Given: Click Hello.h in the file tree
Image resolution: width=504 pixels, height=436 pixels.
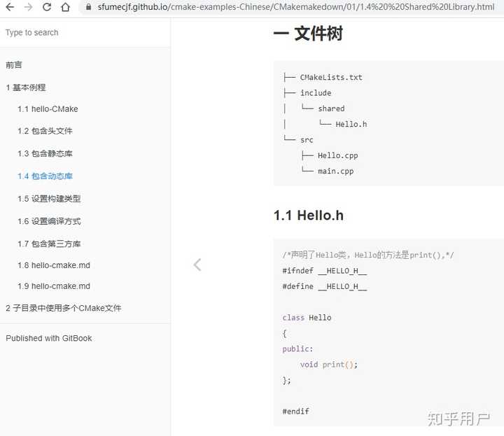Looking at the screenshot, I should (351, 124).
